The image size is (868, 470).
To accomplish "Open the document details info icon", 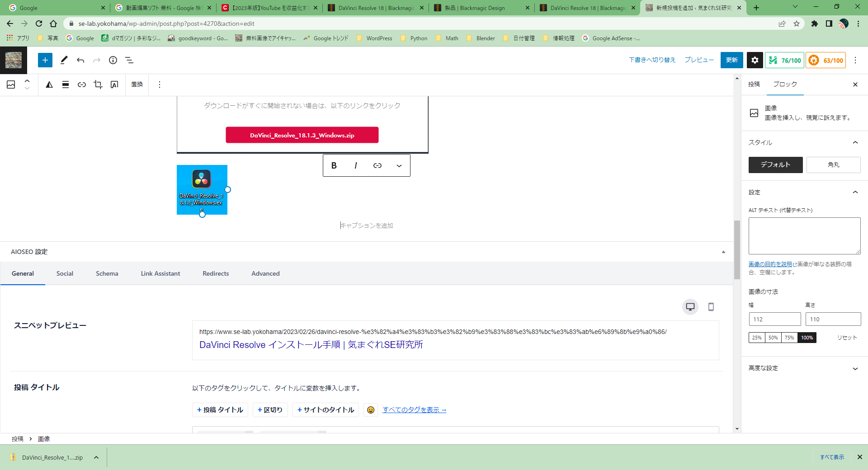I will [113, 60].
